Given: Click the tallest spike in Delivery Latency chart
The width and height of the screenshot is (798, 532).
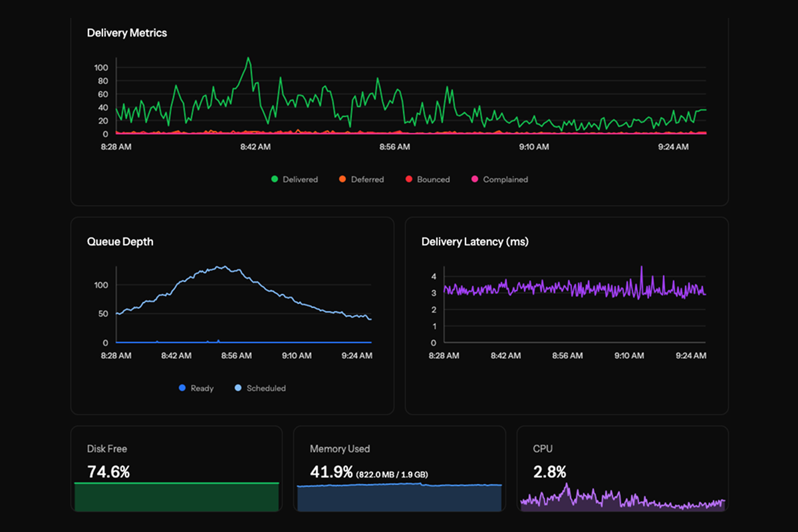Looking at the screenshot, I should click(641, 267).
